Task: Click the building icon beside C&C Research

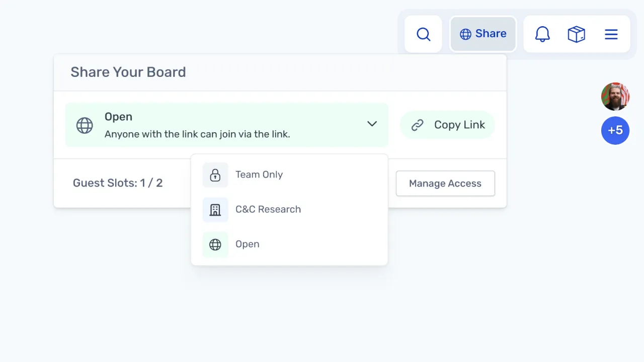Action: pos(215,210)
